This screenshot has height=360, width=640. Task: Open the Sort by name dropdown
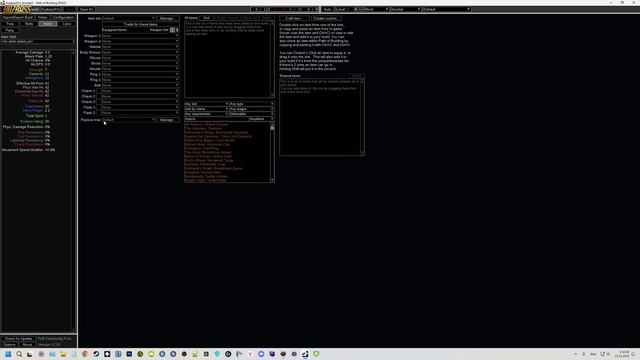[206, 109]
